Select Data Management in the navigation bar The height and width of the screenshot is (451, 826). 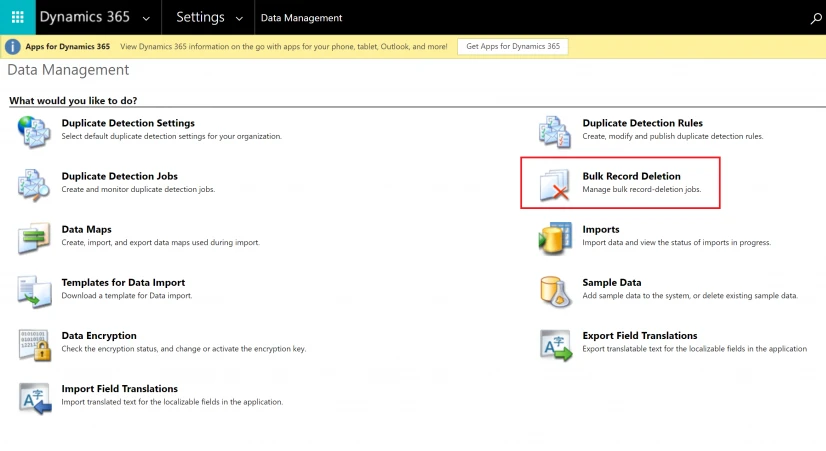[x=301, y=18]
